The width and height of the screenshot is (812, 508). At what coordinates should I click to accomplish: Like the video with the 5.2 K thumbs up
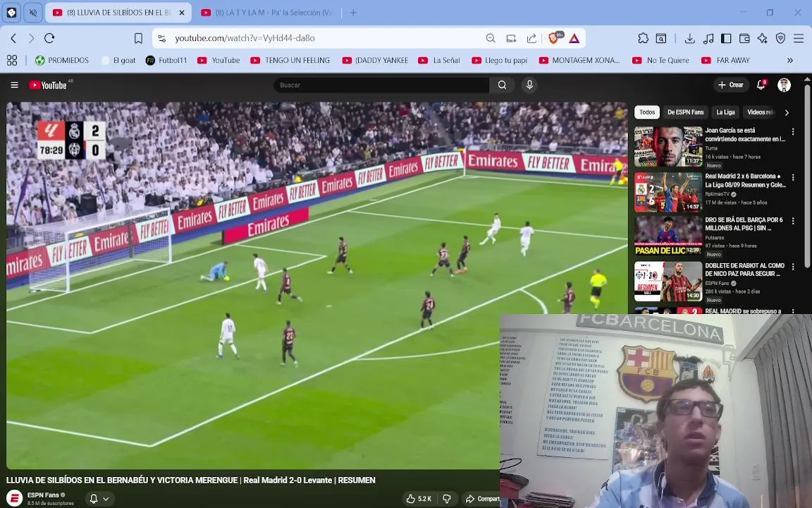419,499
